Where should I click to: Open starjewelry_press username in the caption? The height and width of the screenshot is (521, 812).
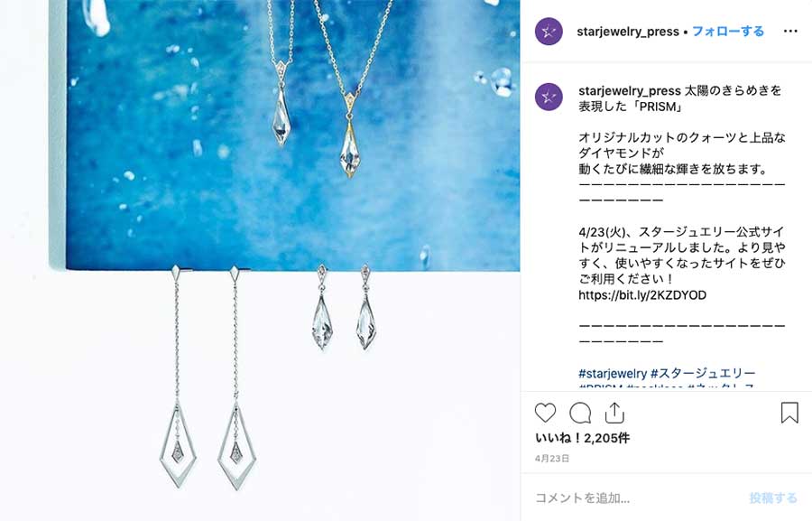[x=629, y=90]
